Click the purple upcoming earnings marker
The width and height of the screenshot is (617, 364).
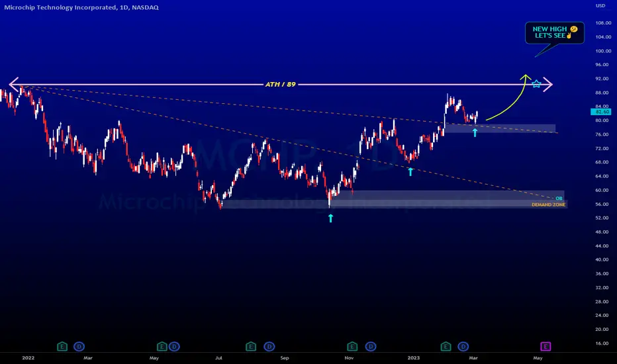click(x=546, y=347)
